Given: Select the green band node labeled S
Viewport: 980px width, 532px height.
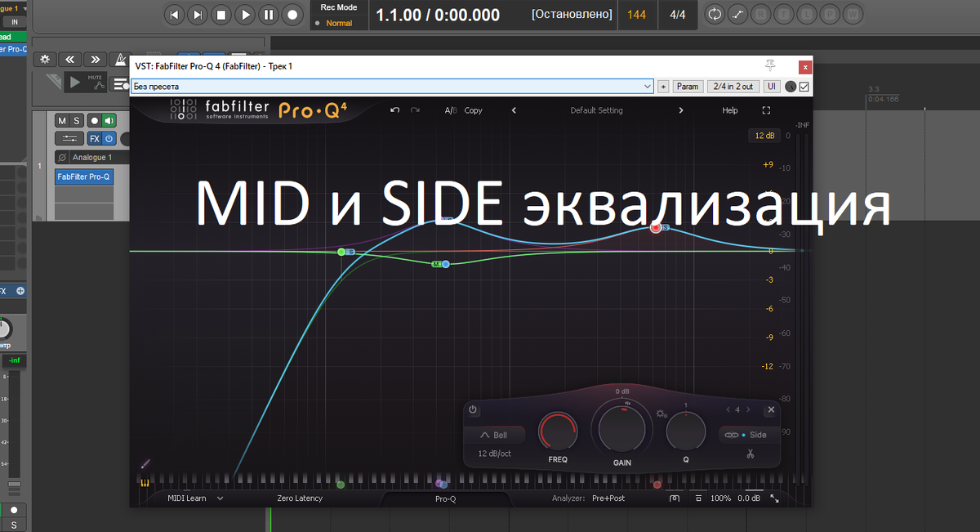Looking at the screenshot, I should point(341,252).
